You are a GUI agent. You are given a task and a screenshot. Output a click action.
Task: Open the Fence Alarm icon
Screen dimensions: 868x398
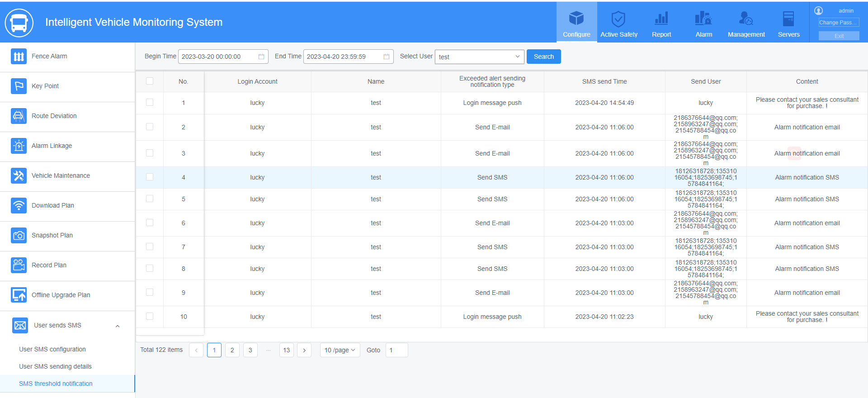pyautogui.click(x=19, y=56)
